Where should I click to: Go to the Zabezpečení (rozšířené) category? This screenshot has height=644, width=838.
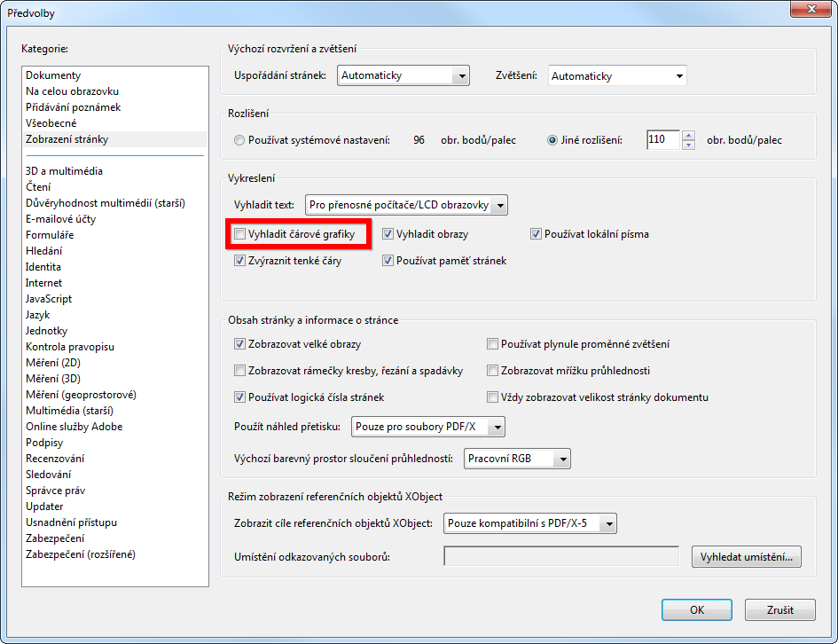coord(81,554)
